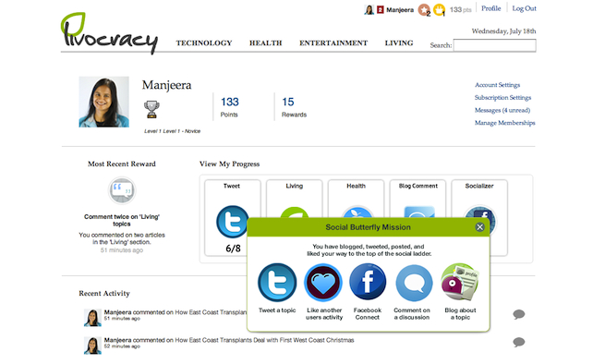Close the Social Butterfly Mission popup
Viewport: 605px width, 364px height.
[x=479, y=227]
